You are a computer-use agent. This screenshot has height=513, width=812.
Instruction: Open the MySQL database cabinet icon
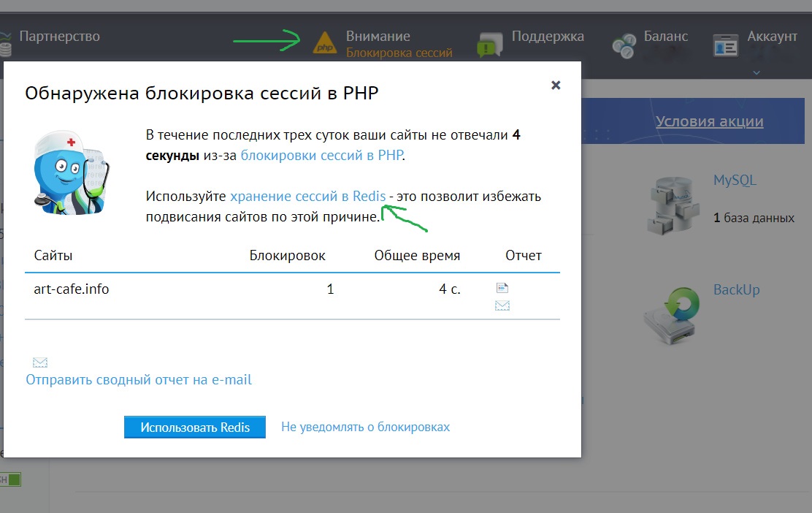pos(673,205)
